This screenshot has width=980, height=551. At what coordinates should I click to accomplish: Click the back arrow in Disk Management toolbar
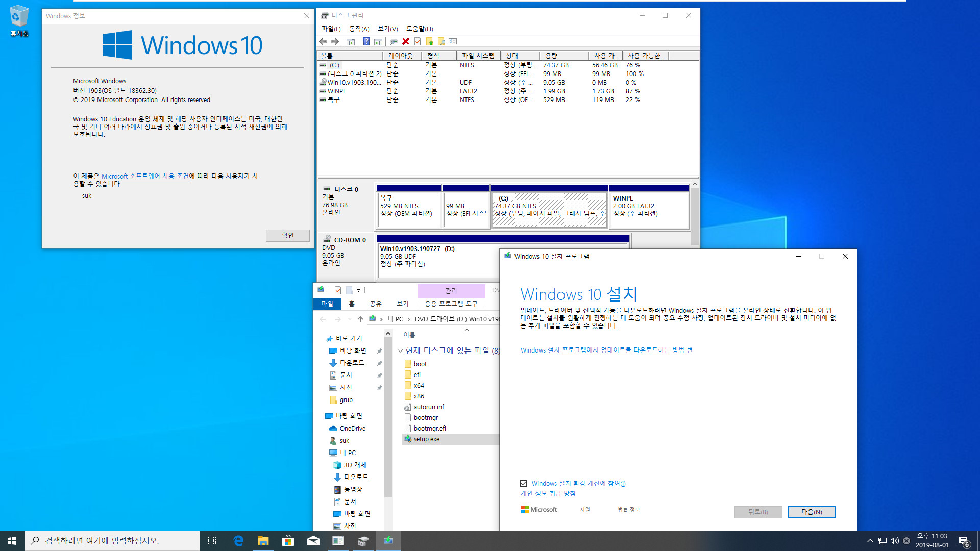[323, 41]
